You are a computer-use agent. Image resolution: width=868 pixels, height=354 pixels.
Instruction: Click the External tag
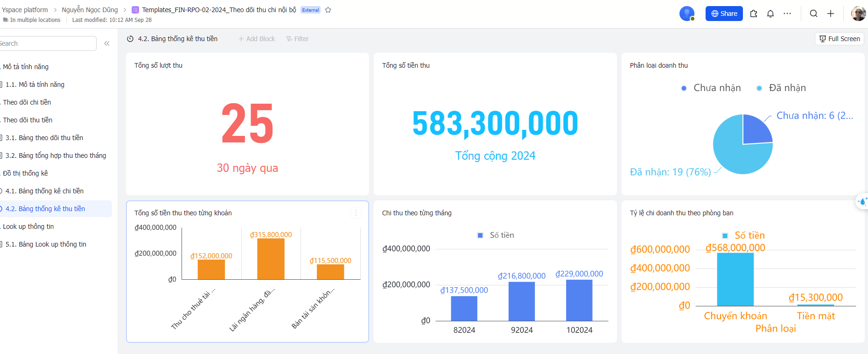(x=310, y=10)
